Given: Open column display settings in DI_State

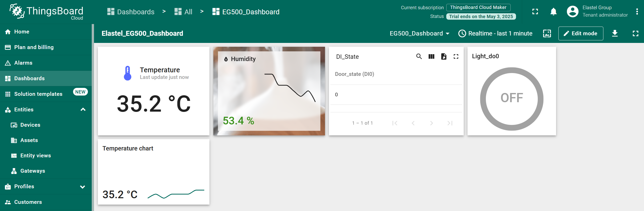Looking at the screenshot, I should tap(431, 56).
